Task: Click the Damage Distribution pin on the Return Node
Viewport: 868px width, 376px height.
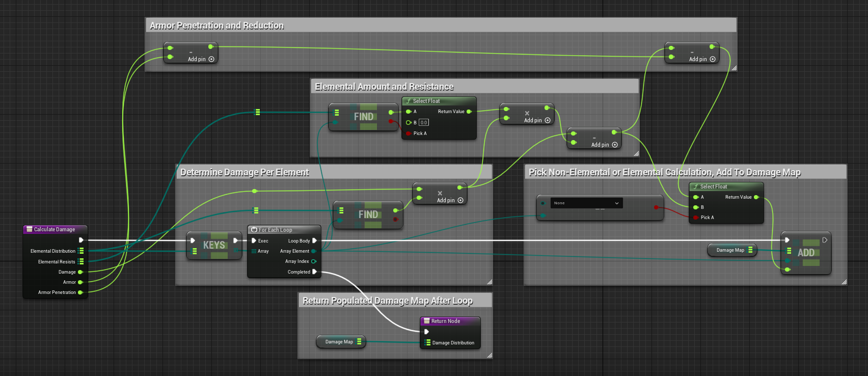Action: 428,343
